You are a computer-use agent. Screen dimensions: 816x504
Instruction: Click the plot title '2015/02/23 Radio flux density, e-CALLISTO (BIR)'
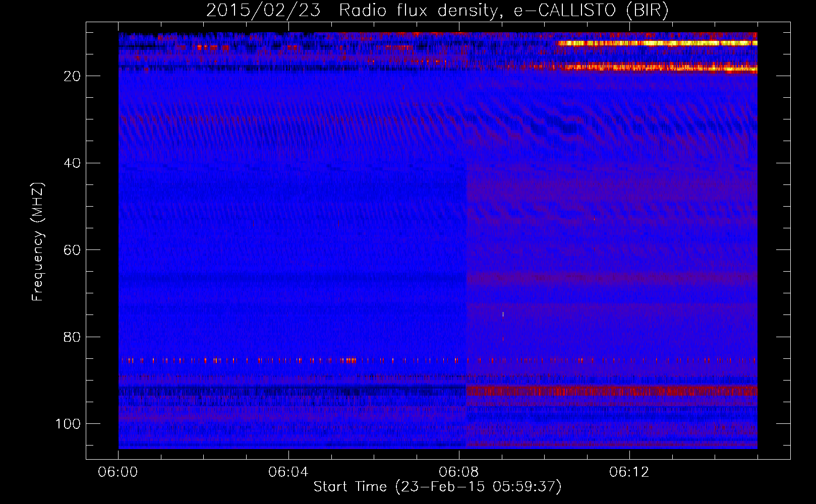pos(437,10)
